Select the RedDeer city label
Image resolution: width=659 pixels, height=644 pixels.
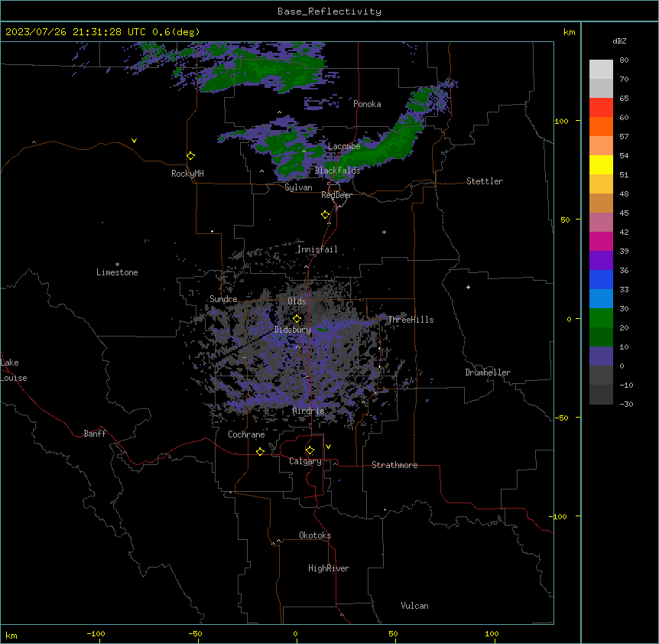click(336, 195)
